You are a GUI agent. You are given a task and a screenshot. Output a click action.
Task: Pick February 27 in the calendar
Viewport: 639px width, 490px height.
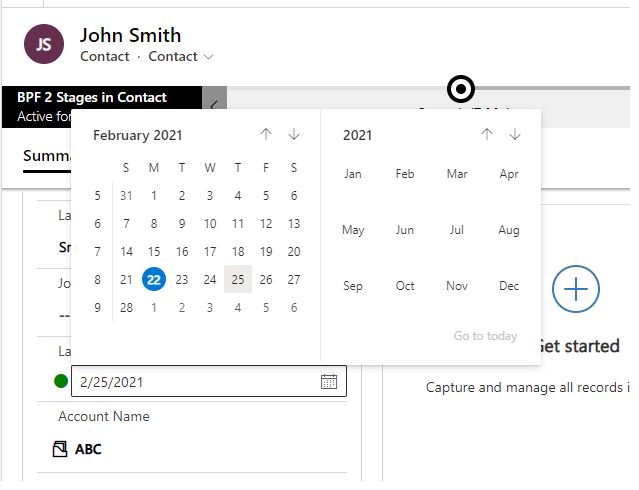294,280
